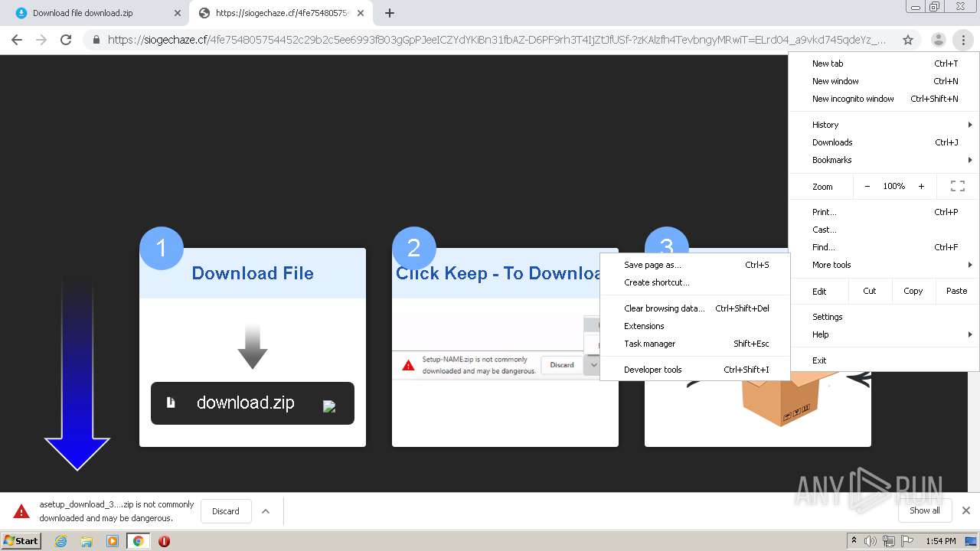The width and height of the screenshot is (980, 551).
Task: Click 'Show all' downloads button
Action: click(x=924, y=510)
